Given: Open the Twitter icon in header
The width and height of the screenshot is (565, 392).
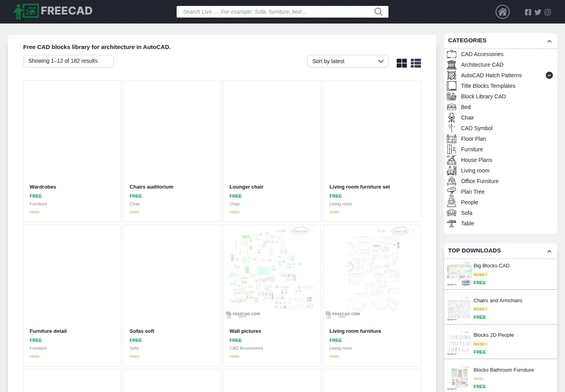Looking at the screenshot, I should click(x=538, y=12).
